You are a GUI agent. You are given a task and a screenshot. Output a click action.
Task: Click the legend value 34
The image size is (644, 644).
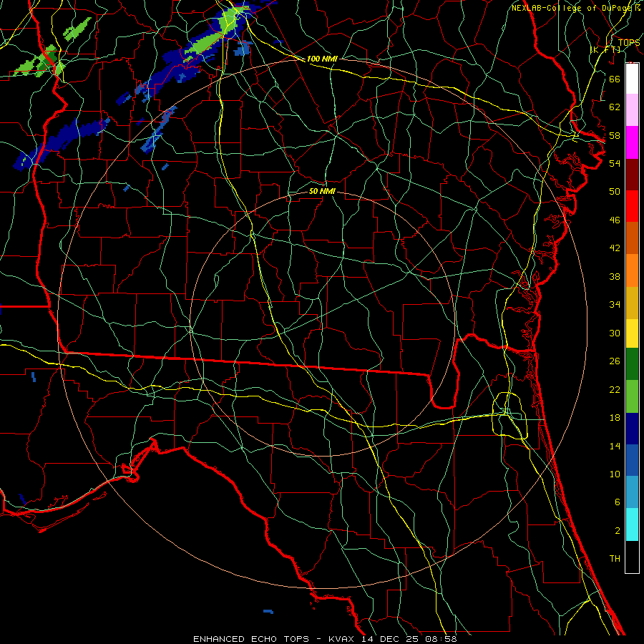[x=615, y=304]
